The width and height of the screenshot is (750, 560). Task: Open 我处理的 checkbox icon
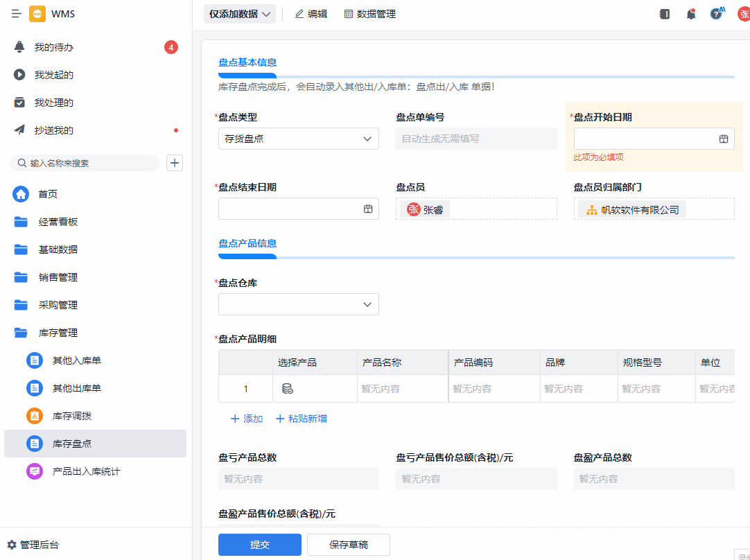[x=19, y=103]
